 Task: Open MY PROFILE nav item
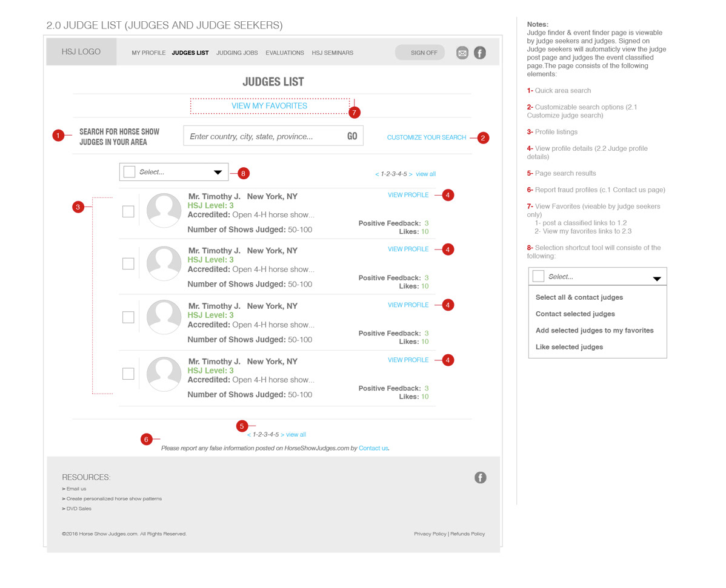tap(148, 53)
